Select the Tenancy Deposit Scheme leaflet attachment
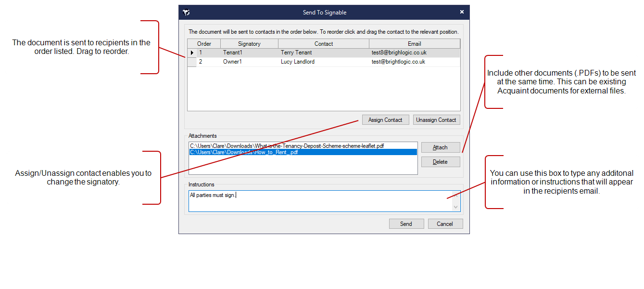 pos(287,146)
